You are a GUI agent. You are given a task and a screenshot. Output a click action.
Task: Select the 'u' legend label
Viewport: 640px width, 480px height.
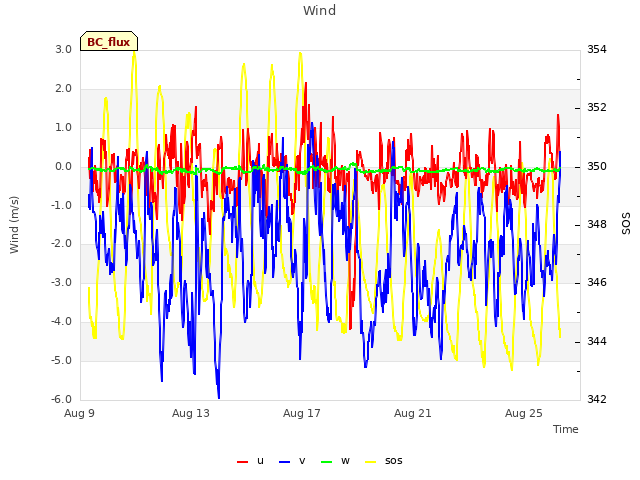coord(260,461)
